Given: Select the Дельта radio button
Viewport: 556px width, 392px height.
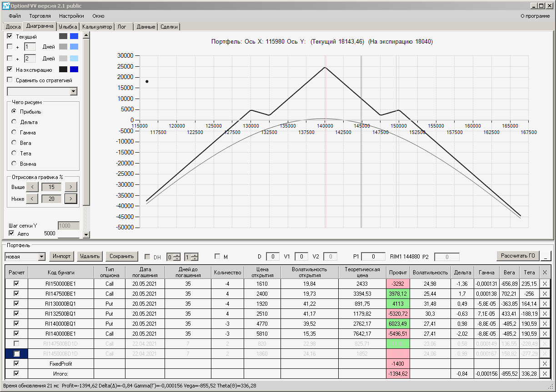Looking at the screenshot, I should click(x=14, y=122).
